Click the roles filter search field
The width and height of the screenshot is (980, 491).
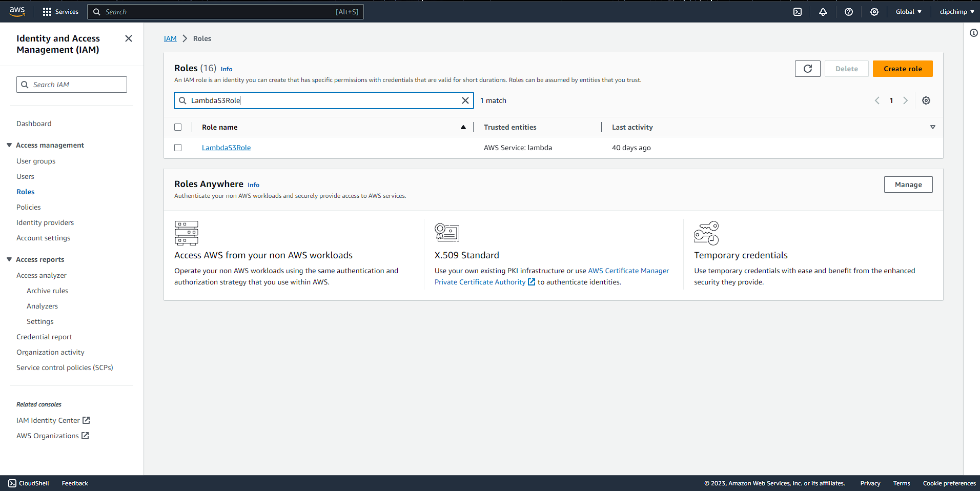click(324, 100)
